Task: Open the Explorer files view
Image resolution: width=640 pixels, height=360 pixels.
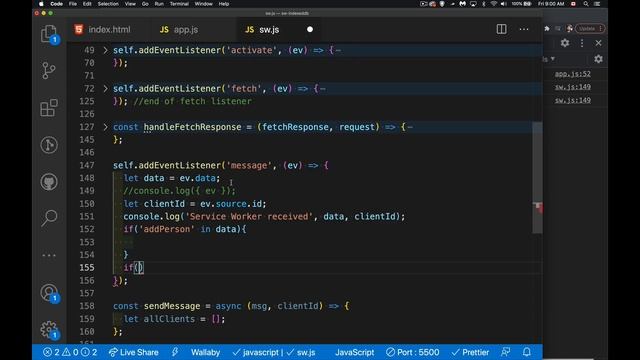Action: [49, 34]
